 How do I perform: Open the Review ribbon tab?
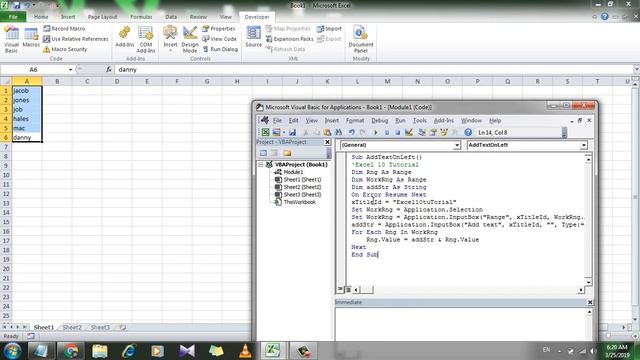click(x=198, y=17)
